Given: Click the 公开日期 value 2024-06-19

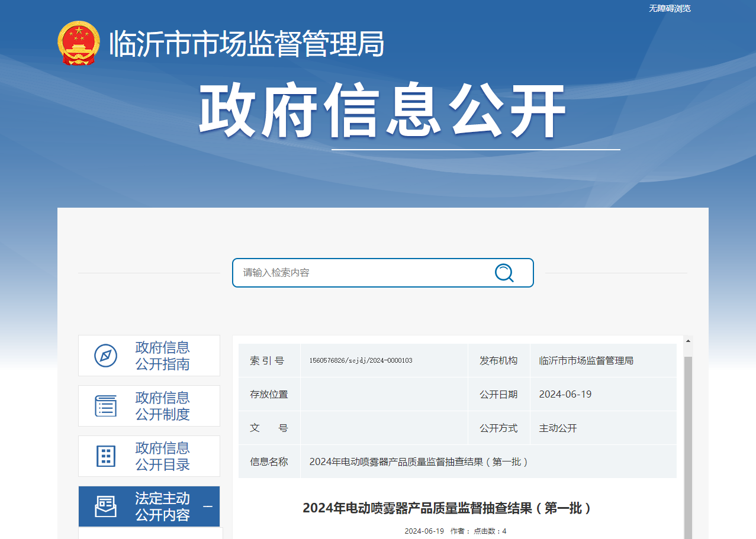Looking at the screenshot, I should [565, 395].
